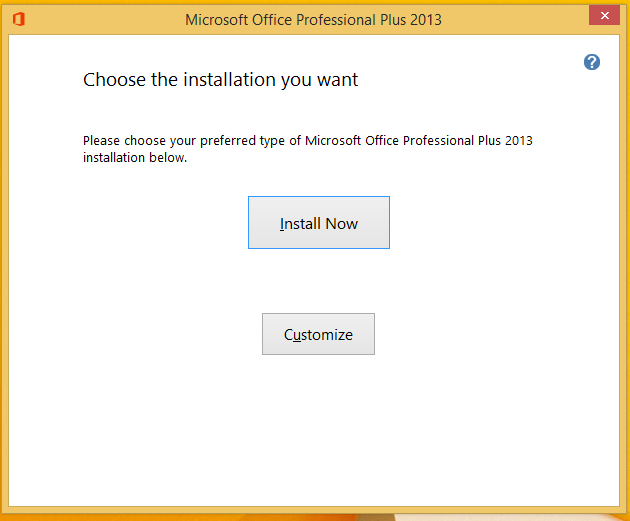Close the Office setup window
This screenshot has width=630, height=521.
pyautogui.click(x=604, y=15)
